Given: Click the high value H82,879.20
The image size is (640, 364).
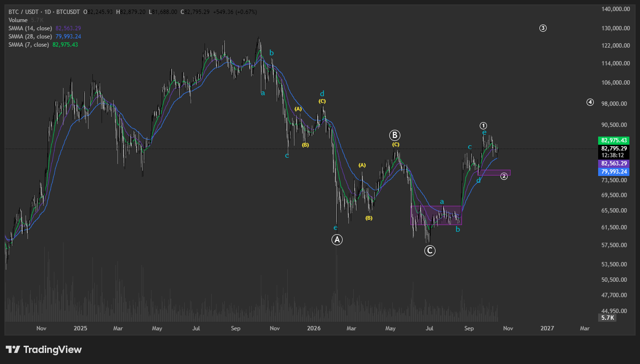Looking at the screenshot, I should (x=130, y=12).
